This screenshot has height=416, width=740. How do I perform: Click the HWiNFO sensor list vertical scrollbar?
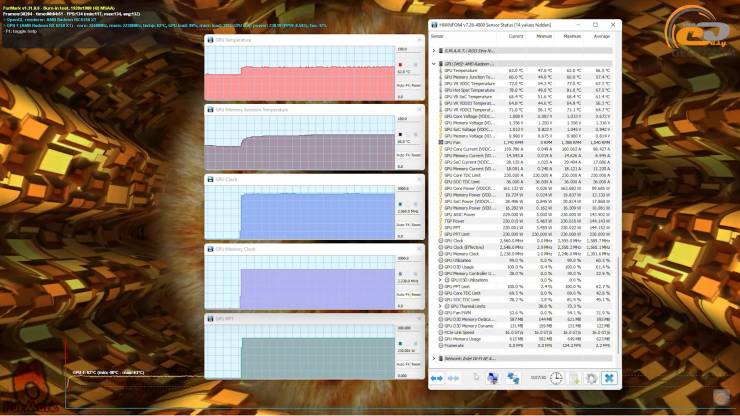point(618,305)
